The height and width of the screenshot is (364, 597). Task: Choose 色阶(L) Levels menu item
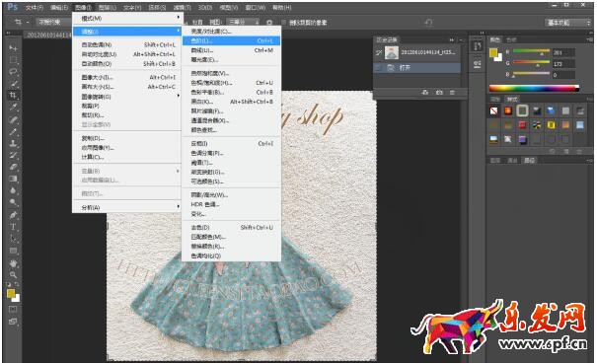pos(232,40)
